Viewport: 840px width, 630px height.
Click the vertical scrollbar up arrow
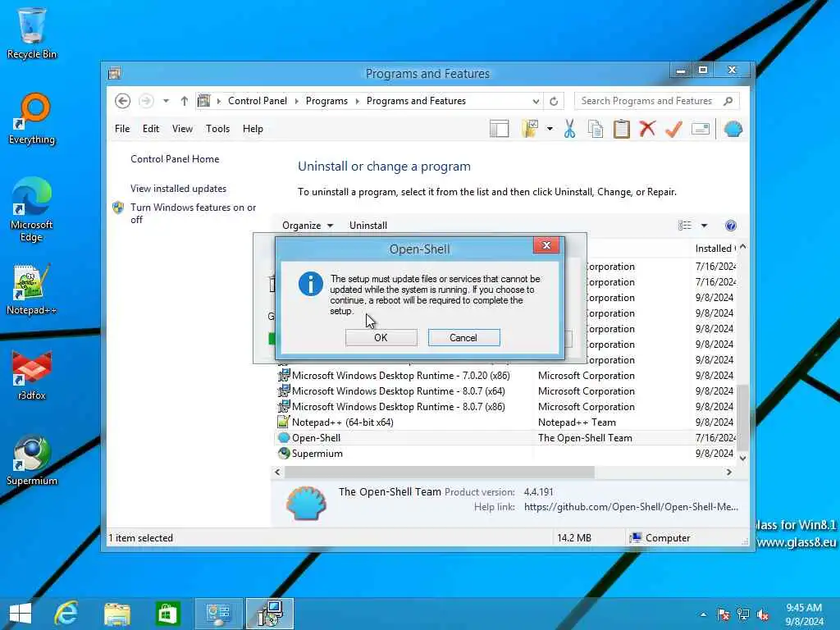[742, 247]
